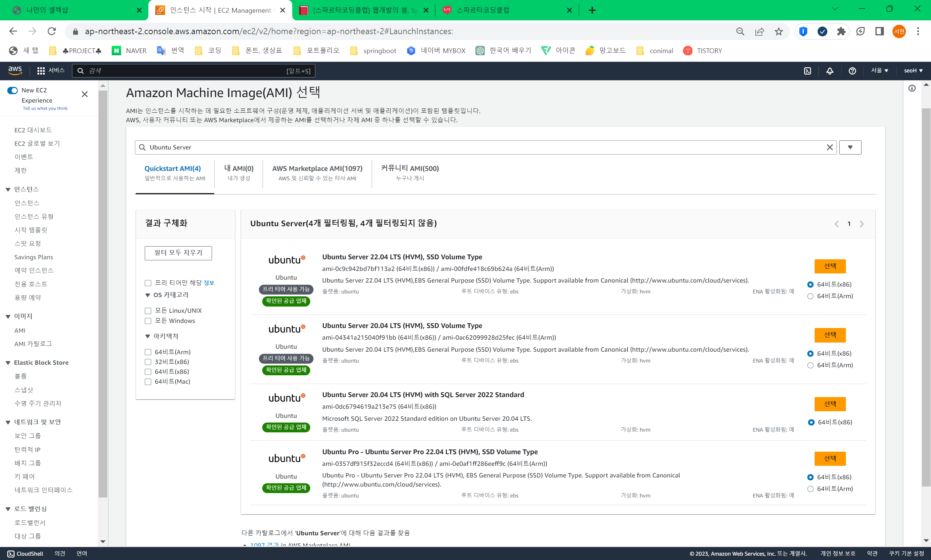Open browser side panel
Screen dimensions: 931x560
pos(880,31)
